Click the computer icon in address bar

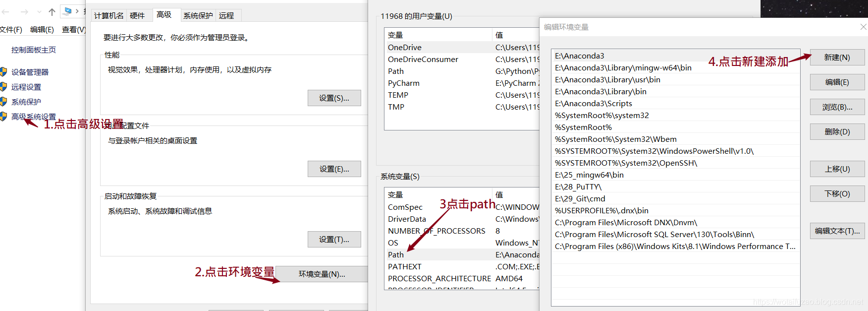point(68,11)
